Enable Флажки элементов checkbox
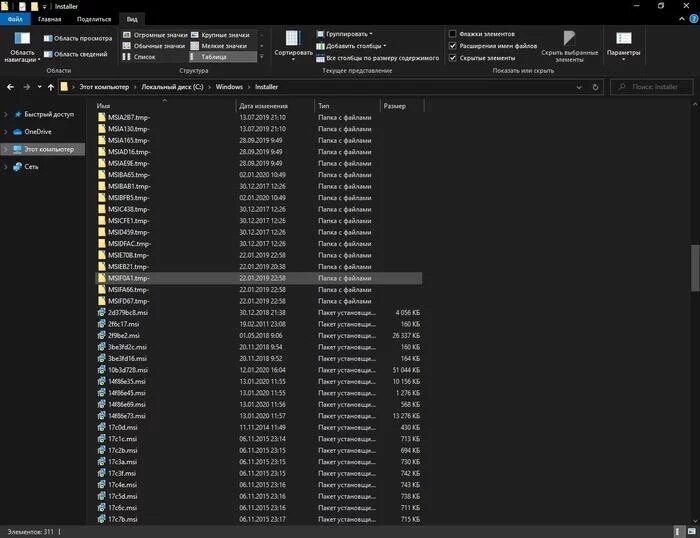 click(x=452, y=34)
